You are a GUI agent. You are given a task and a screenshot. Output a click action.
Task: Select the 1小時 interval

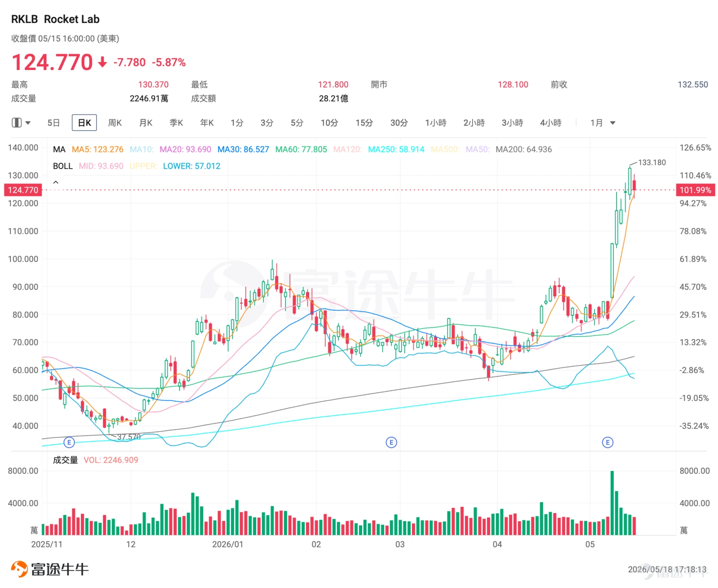pos(436,123)
